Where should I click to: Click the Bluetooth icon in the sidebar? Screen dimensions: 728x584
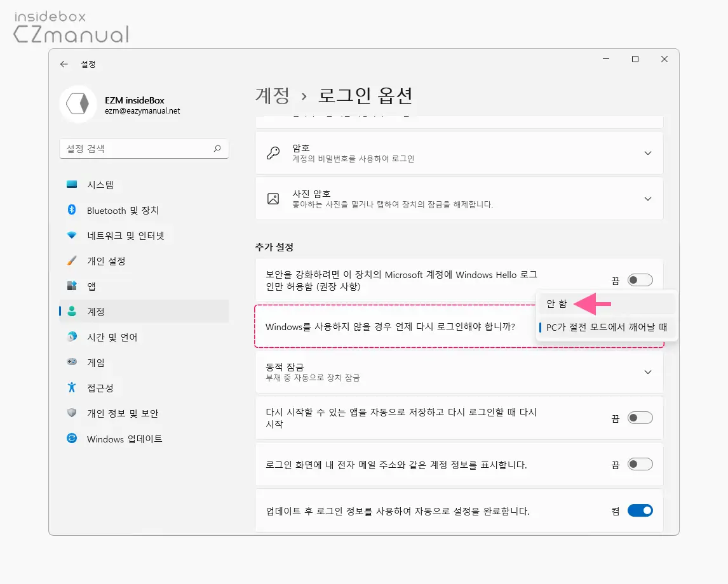coord(72,210)
